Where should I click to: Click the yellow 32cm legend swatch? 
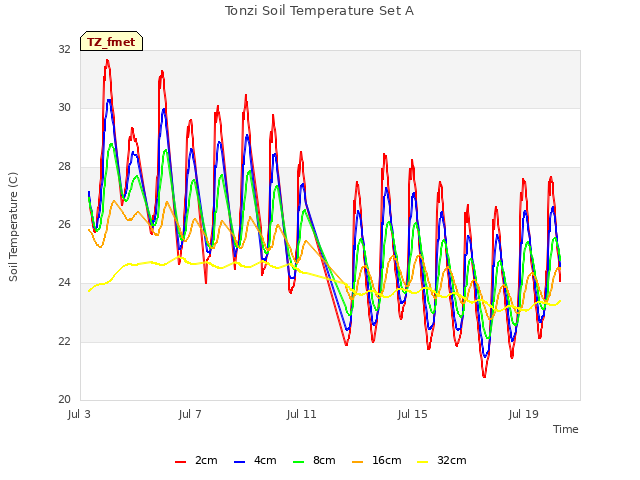tap(423, 462)
